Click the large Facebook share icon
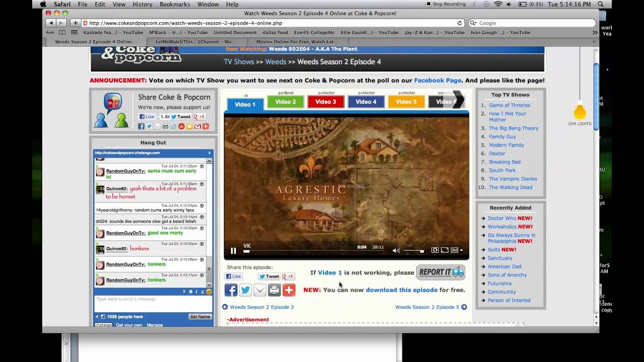The image size is (644, 362). pyautogui.click(x=231, y=290)
